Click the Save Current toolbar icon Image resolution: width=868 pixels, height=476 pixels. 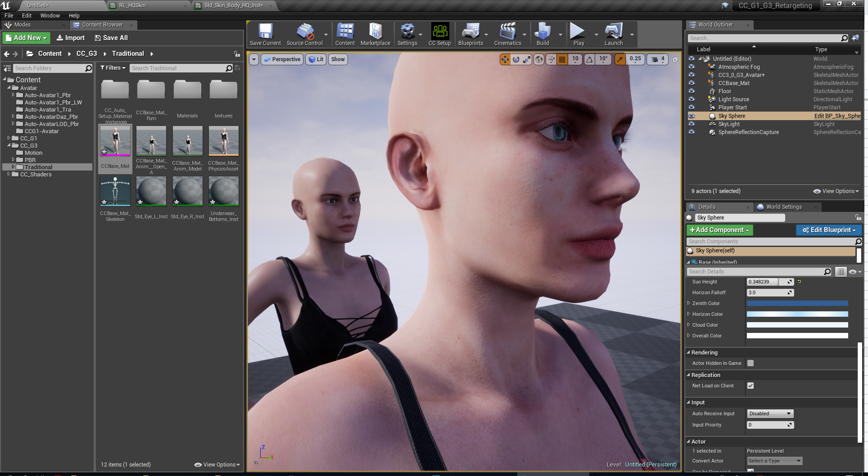coord(265,35)
